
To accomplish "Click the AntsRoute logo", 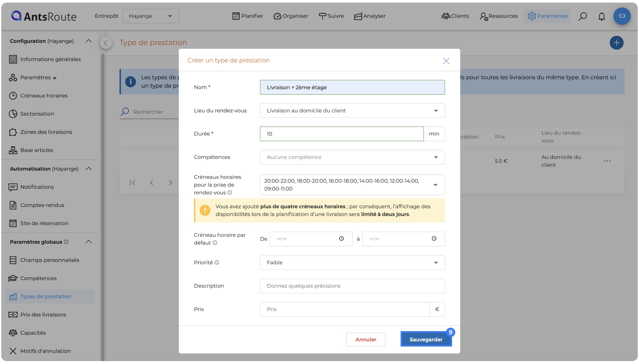I will [x=44, y=16].
